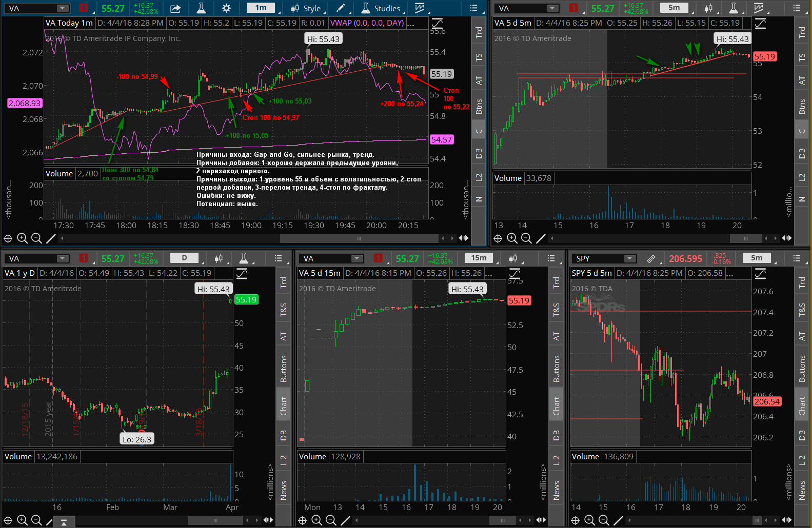Click the horizontal scrollbar thumb under VA daily chart
The width and height of the screenshot is (812, 528).
click(215, 520)
